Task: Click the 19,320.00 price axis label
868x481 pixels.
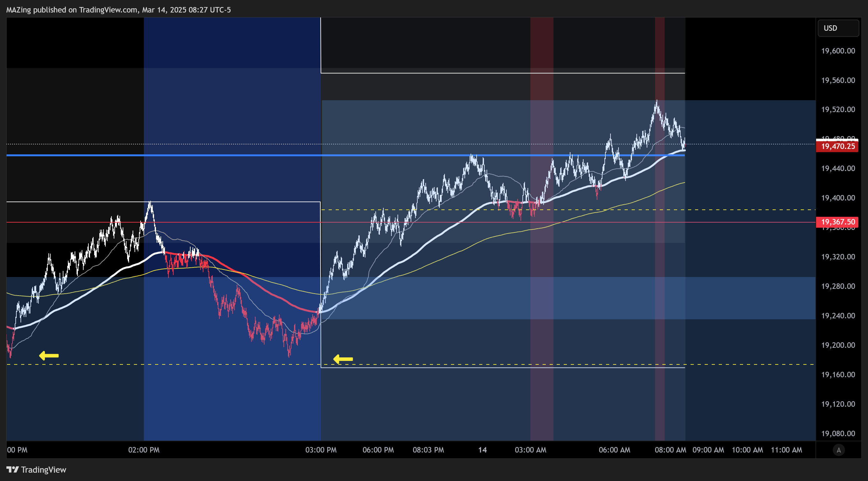Action: 838,257
